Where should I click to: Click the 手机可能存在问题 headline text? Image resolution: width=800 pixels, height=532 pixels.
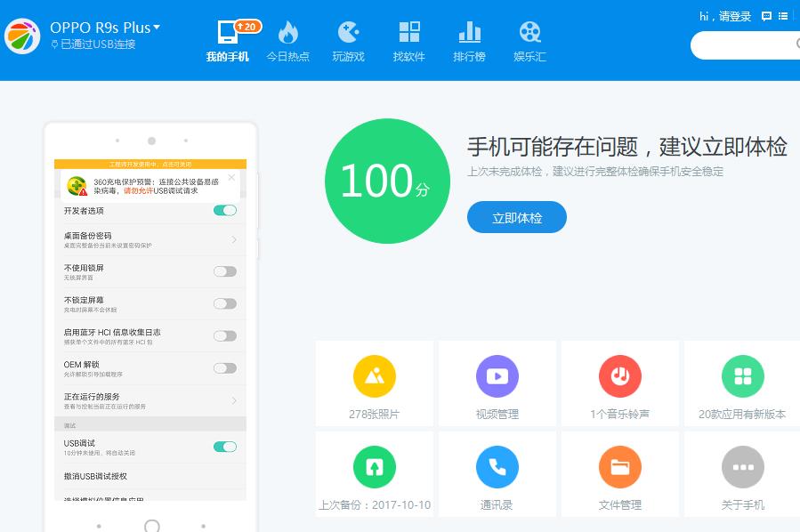click(x=627, y=147)
